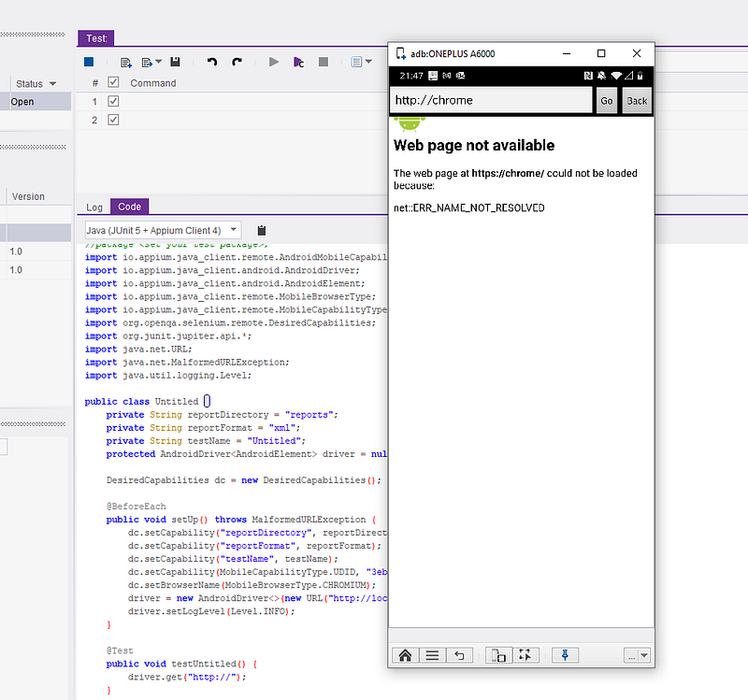Run the test with the play icon
This screenshot has width=748, height=700.
(x=273, y=62)
